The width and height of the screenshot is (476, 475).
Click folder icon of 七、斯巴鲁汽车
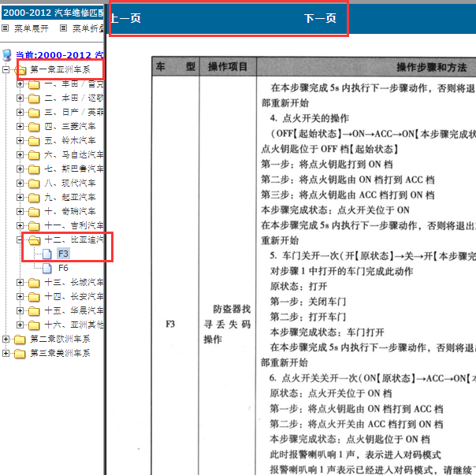[x=34, y=169]
